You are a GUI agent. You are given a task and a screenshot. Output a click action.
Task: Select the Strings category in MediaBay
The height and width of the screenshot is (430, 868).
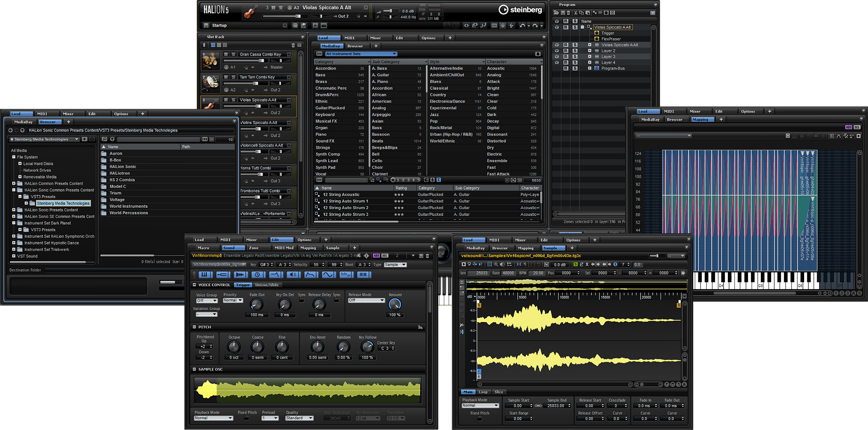[323, 148]
